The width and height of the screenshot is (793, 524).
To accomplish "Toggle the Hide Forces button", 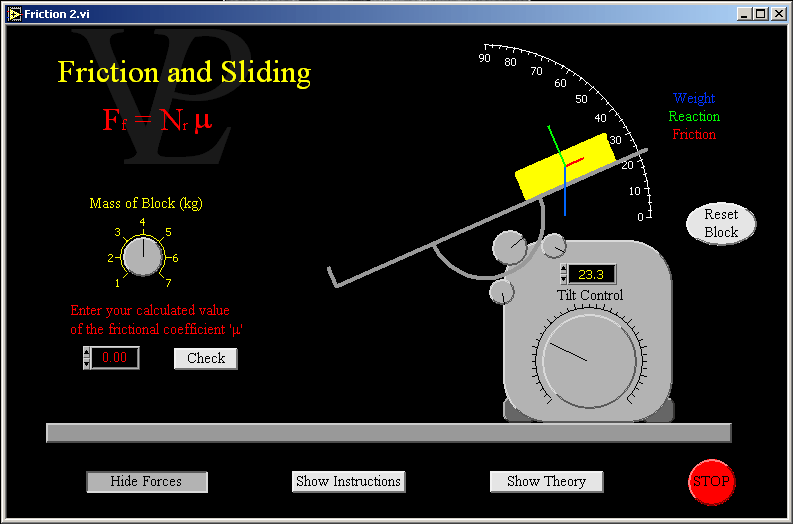I will [146, 482].
